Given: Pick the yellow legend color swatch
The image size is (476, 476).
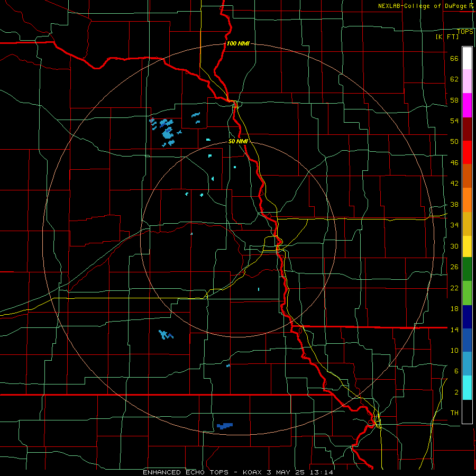Looking at the screenshot, I should coord(467,246).
